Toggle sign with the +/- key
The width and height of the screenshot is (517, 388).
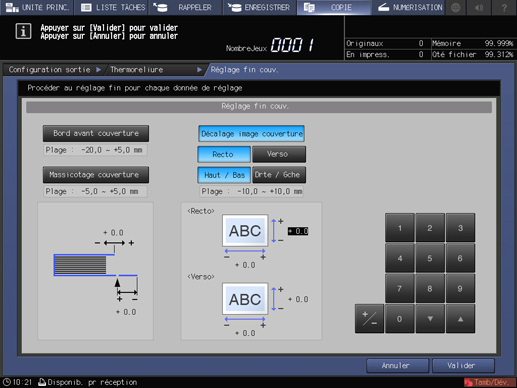369,319
